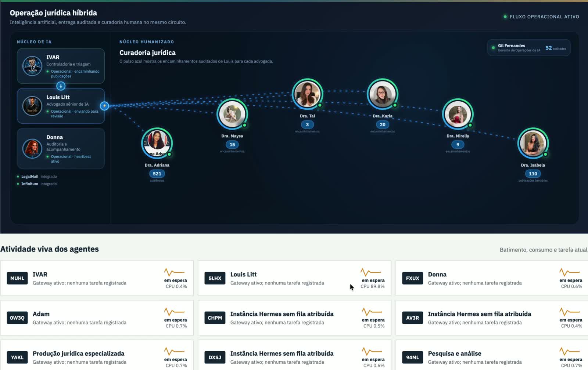Click IVAR agent avatar in Núcleo de IA
588x370 pixels.
pyautogui.click(x=32, y=66)
